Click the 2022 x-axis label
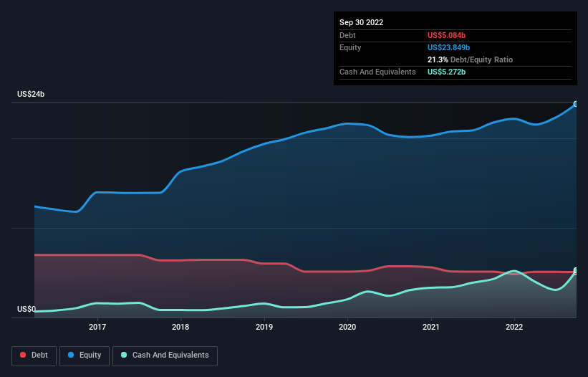Screen dimensions: 588x377 click(x=514, y=327)
